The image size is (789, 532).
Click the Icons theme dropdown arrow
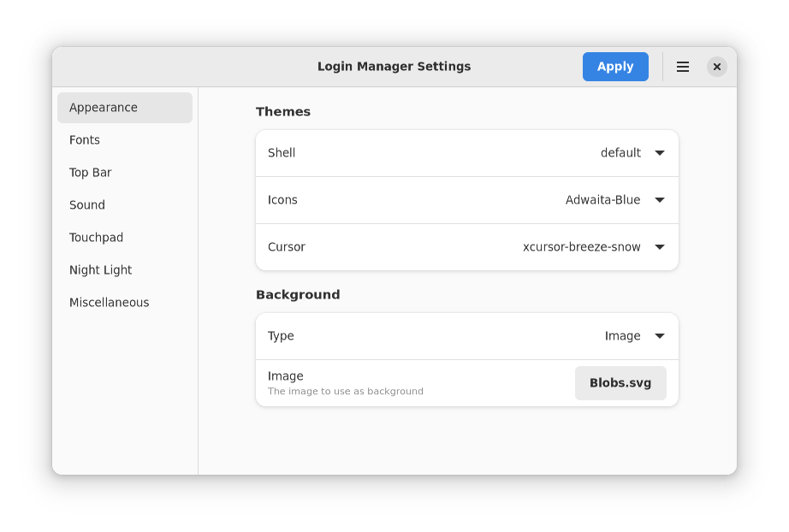(660, 200)
